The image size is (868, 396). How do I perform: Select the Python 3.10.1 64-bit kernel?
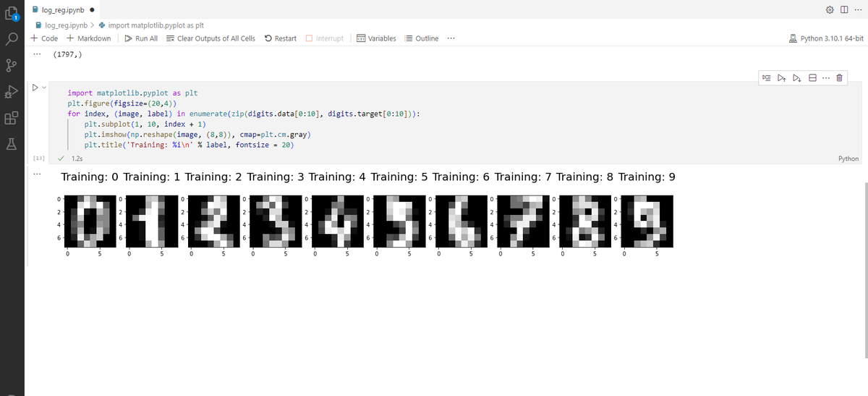[x=826, y=38]
